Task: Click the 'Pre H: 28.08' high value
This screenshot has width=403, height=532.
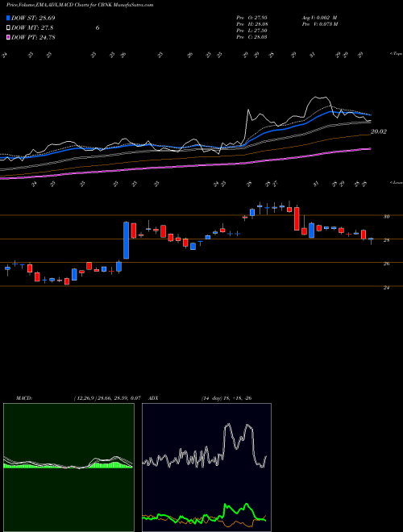Action: coord(251,24)
